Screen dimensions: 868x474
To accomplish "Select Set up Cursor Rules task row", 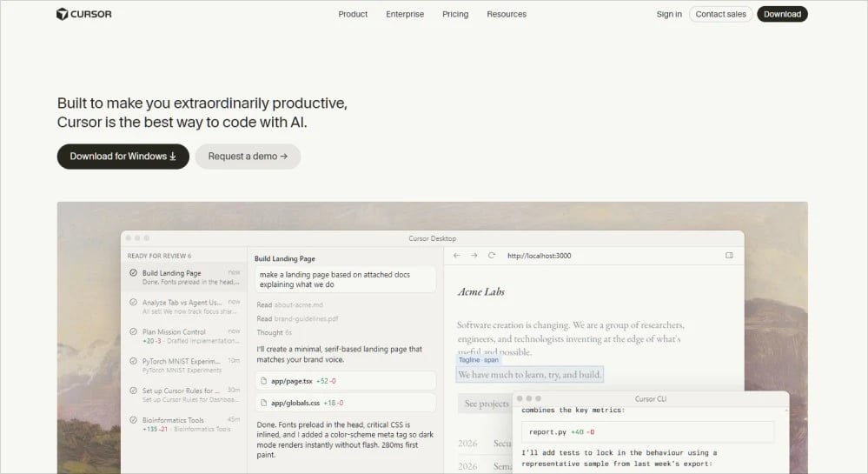I will click(184, 395).
